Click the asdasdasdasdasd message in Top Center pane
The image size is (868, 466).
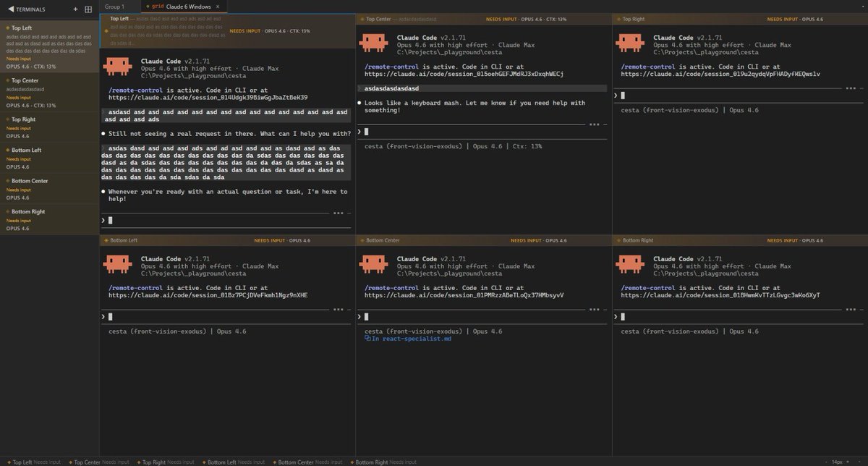pos(391,88)
